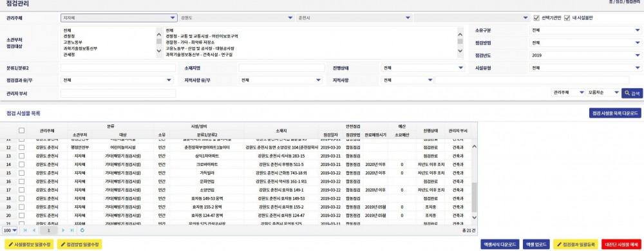
Task: Open the 소유구분 dropdown
Action: [x=585, y=30]
